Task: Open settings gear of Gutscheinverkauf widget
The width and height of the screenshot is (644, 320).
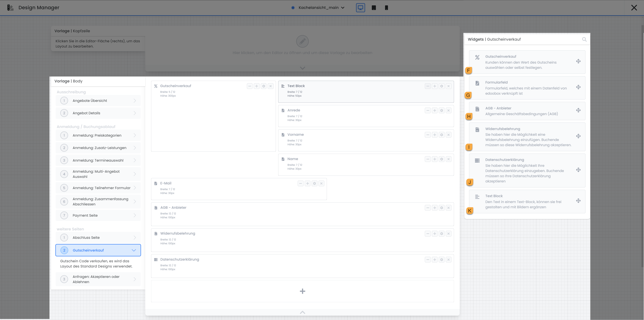Action: pos(263,86)
